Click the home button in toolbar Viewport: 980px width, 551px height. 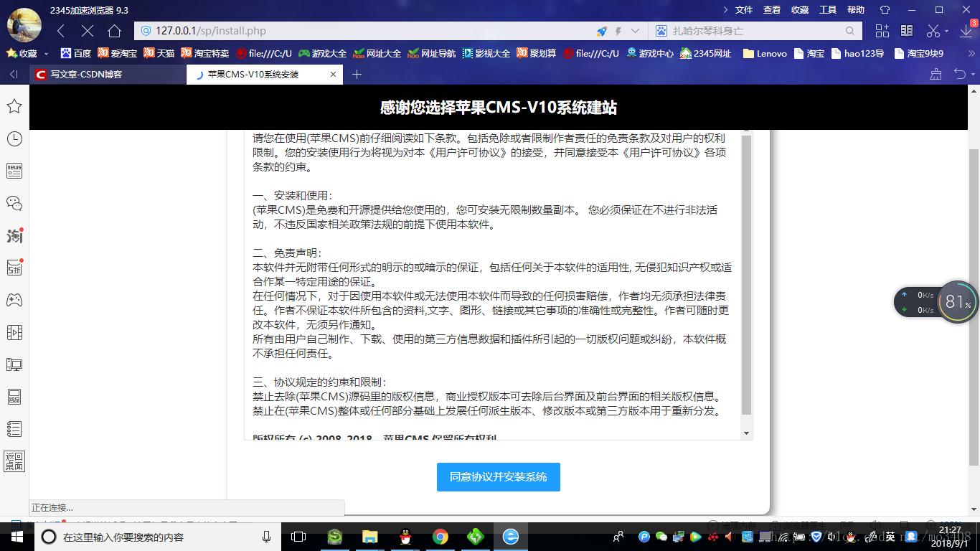[x=114, y=31]
